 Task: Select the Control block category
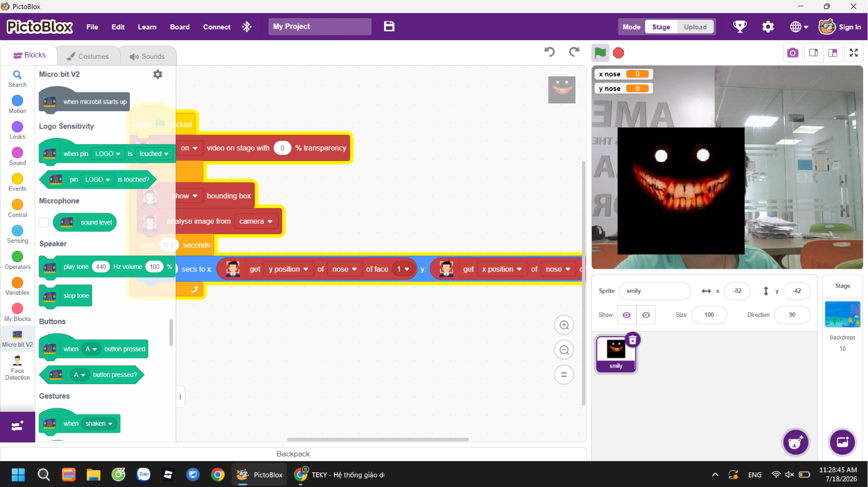coord(18,208)
